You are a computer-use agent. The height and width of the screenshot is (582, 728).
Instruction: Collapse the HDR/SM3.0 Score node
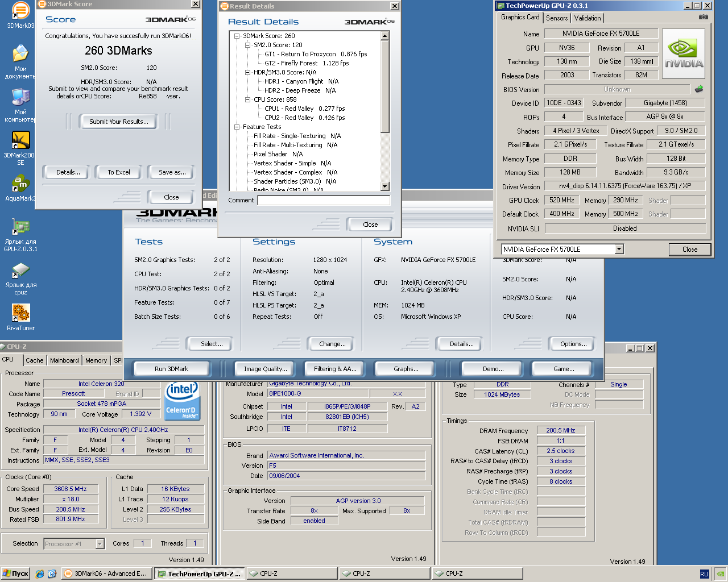coord(248,72)
